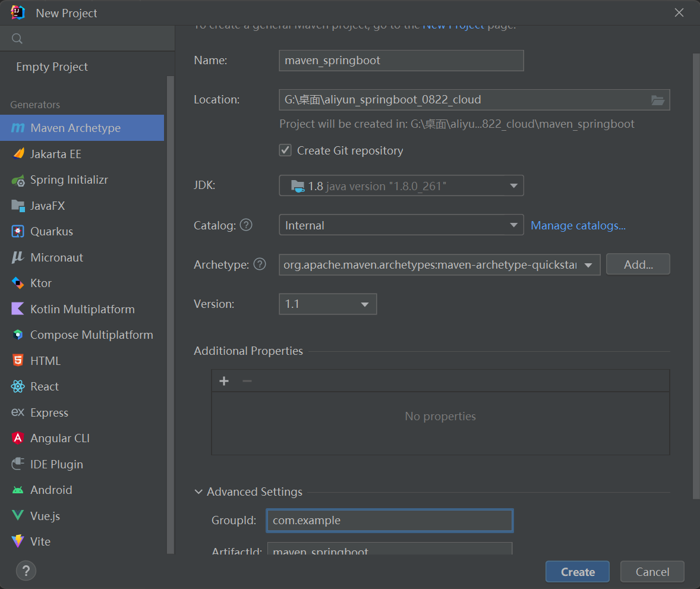This screenshot has width=700, height=589.
Task: Click the Additional Properties heading
Action: point(248,351)
